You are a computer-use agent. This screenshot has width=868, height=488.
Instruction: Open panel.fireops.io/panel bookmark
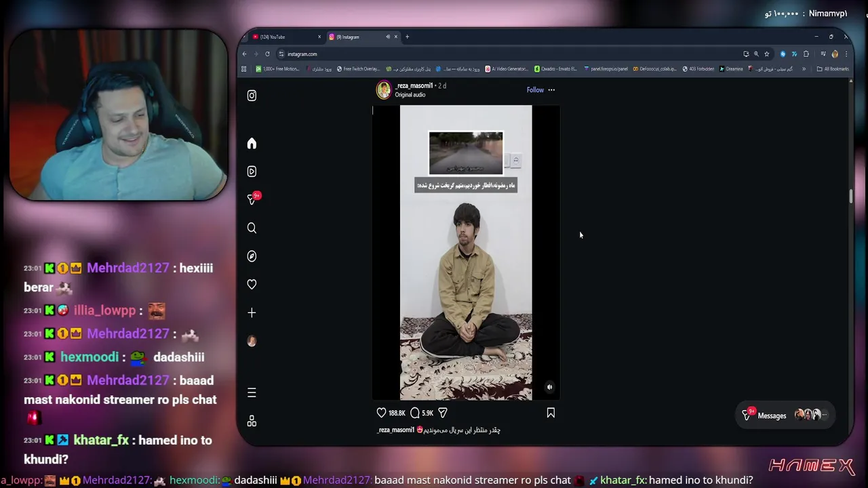606,68
